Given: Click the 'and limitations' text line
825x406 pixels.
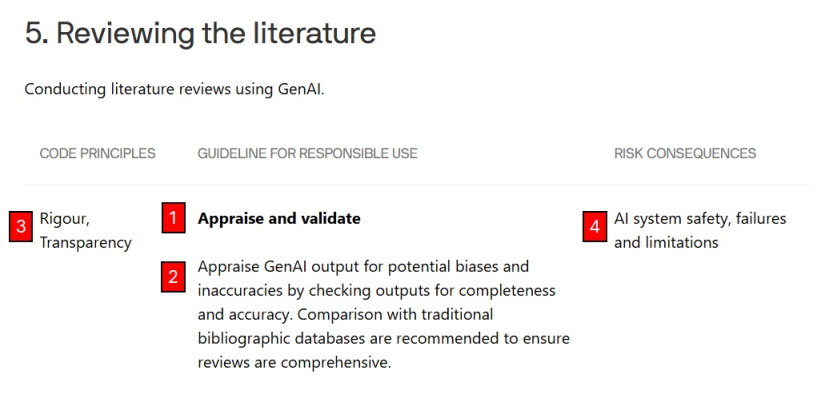Looking at the screenshot, I should pos(666,242).
